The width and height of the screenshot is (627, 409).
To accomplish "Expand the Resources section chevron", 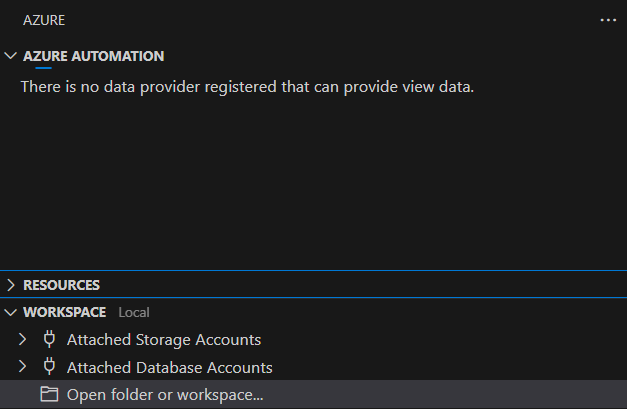I will pos(11,285).
